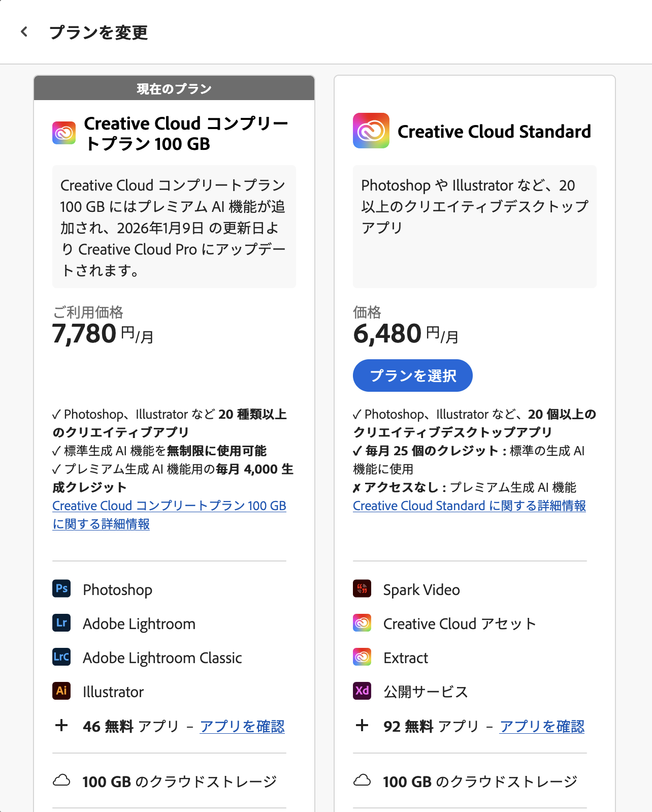Open アプリを確認 link under Standard plan
This screenshot has width=652, height=812.
(542, 726)
